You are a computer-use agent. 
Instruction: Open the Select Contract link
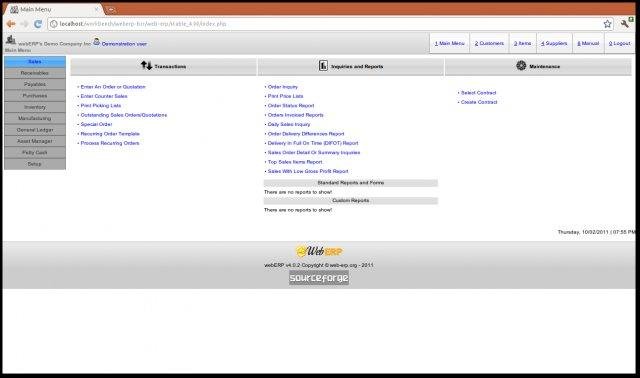tap(479, 93)
